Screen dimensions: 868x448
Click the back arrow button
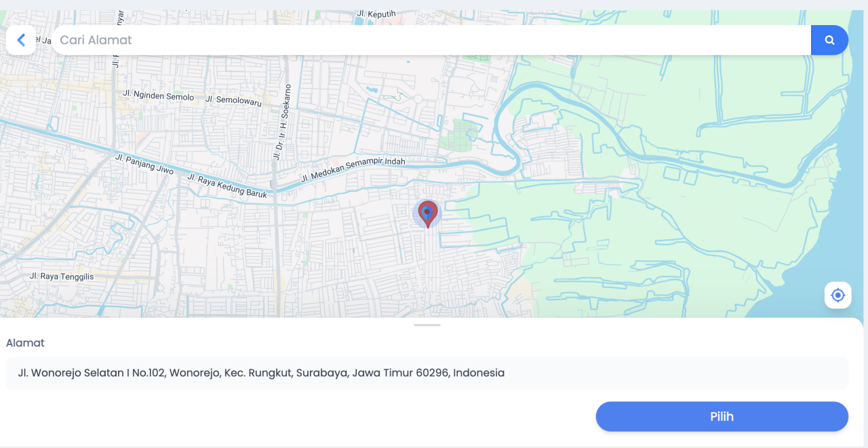click(21, 40)
